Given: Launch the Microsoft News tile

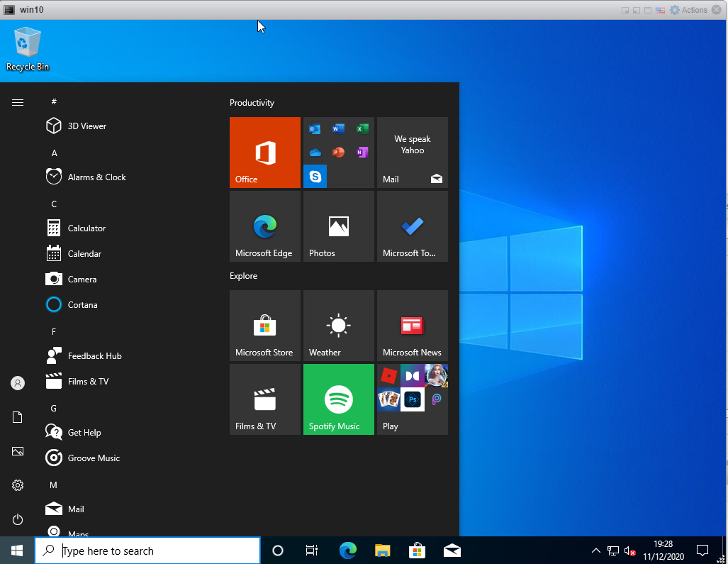Looking at the screenshot, I should tap(412, 326).
